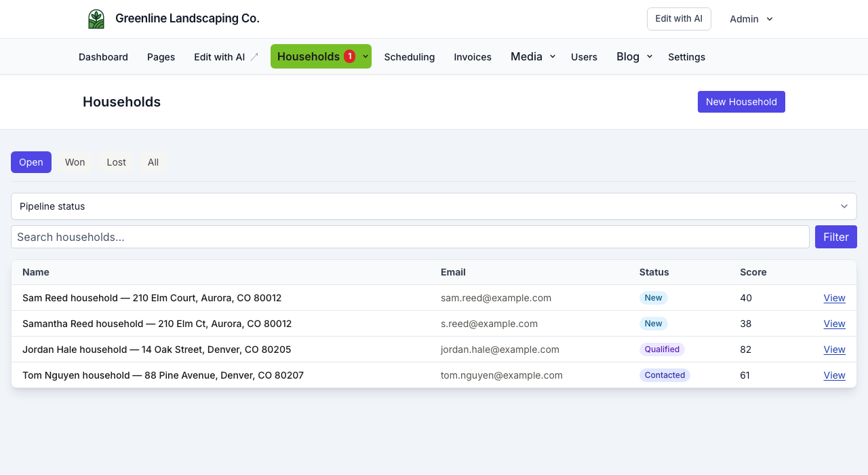Select the Open filter tab
The image size is (868, 475).
point(31,162)
